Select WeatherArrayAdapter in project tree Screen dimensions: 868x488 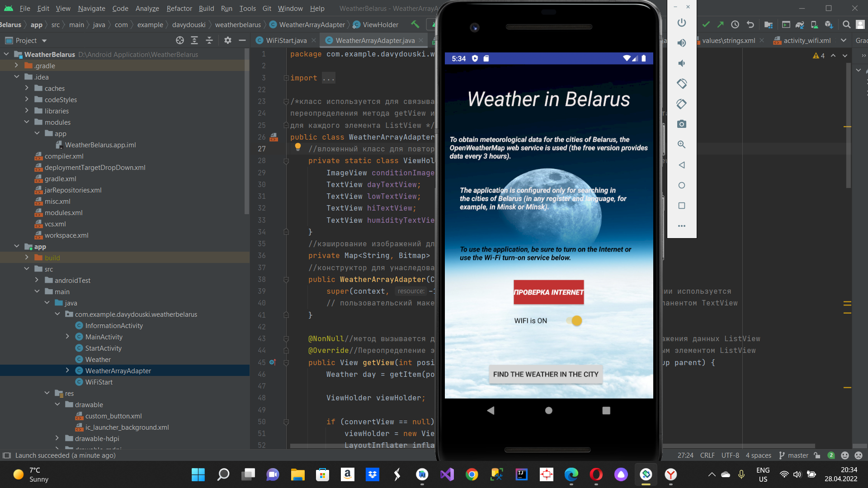[x=118, y=371]
